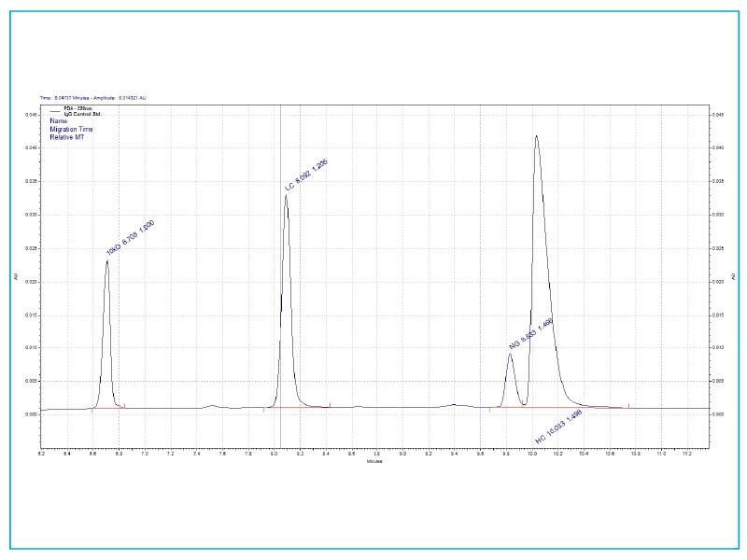The image size is (747, 560).
Task: Click the "Minutes" x-axis title
Action: [374, 461]
